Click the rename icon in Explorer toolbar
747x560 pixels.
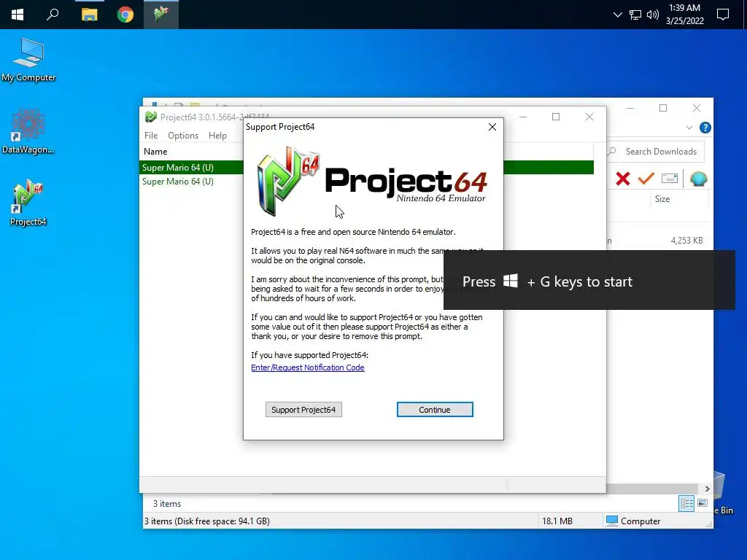(x=670, y=179)
